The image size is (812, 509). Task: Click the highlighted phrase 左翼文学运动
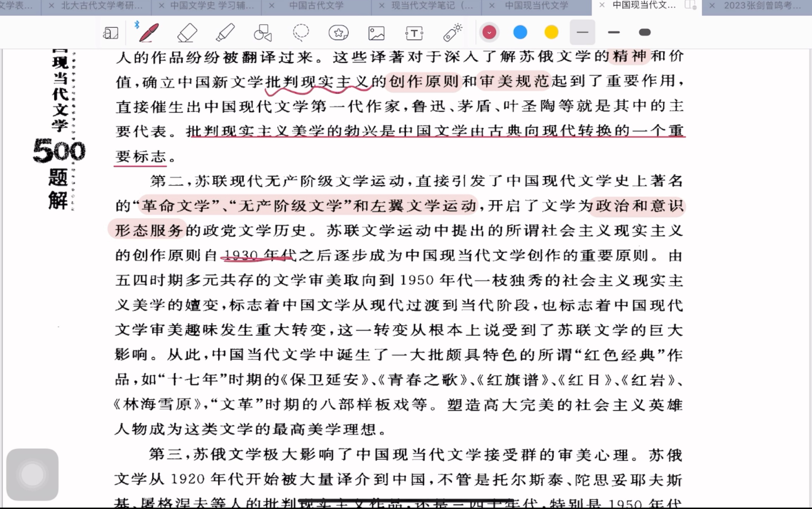pos(423,206)
